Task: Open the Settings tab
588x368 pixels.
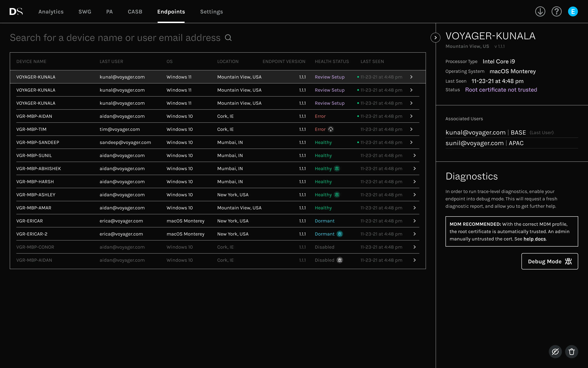Action: 211,12
